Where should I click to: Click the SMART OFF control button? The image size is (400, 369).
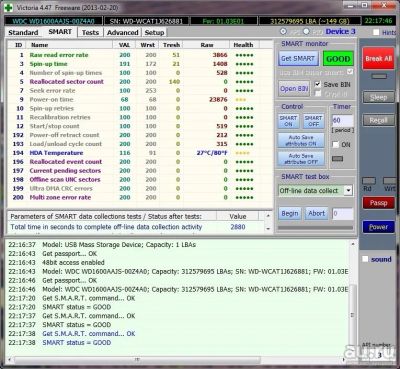pos(313,121)
